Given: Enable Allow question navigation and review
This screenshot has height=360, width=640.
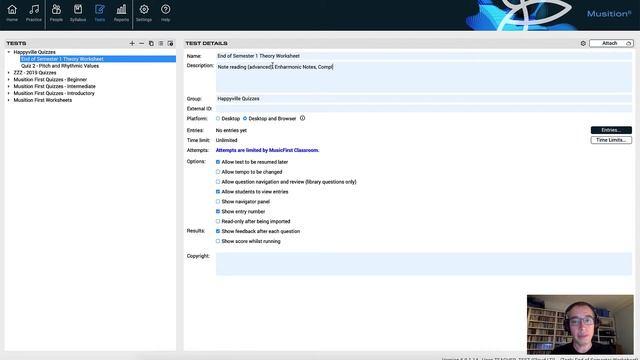Looking at the screenshot, I should pyautogui.click(x=218, y=182).
